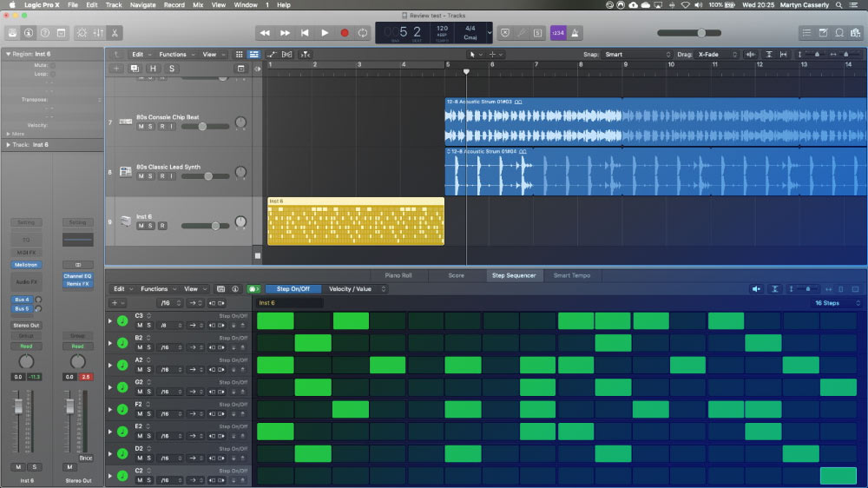Open the Navigate menu

click(x=143, y=5)
